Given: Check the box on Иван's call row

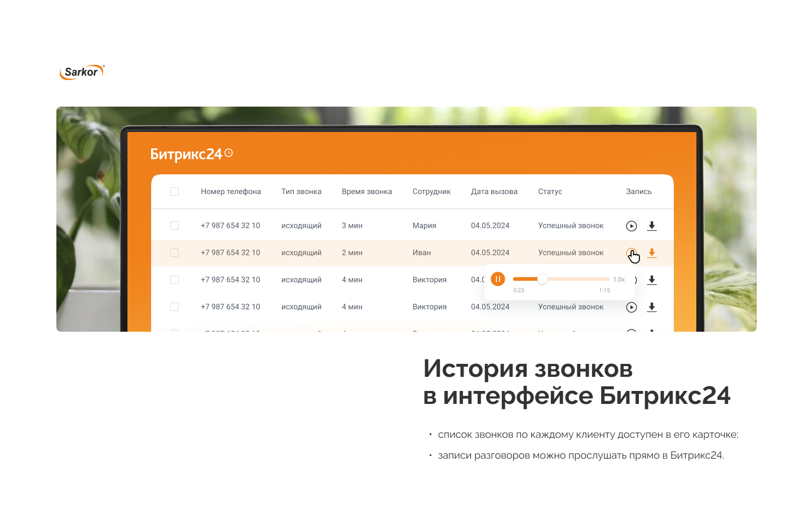Looking at the screenshot, I should (174, 253).
